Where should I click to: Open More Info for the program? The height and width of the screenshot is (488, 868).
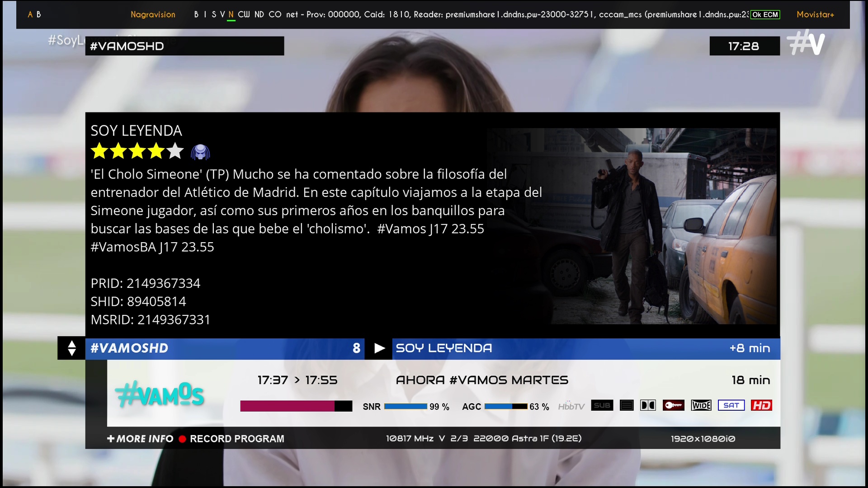tap(140, 439)
